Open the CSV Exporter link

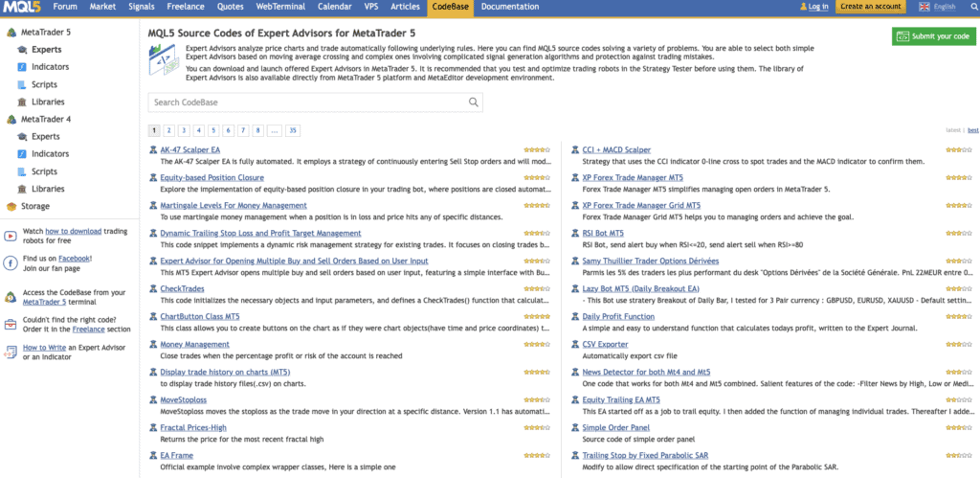coord(605,344)
